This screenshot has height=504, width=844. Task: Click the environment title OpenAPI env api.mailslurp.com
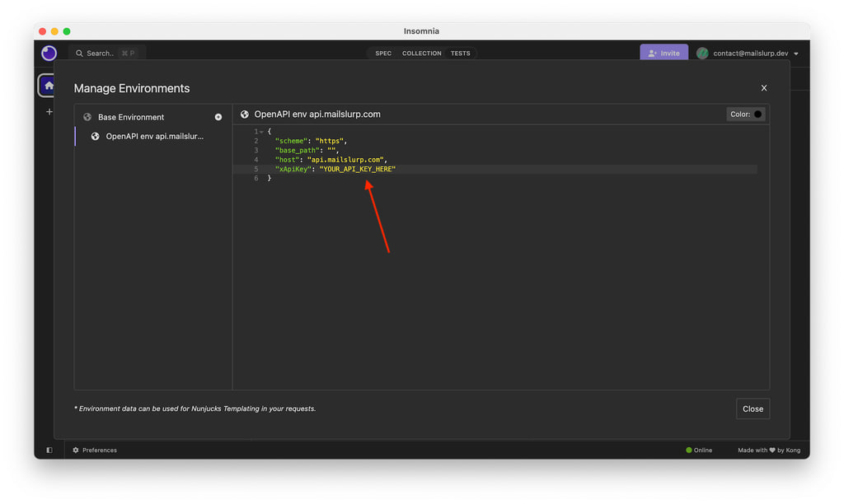(x=317, y=114)
